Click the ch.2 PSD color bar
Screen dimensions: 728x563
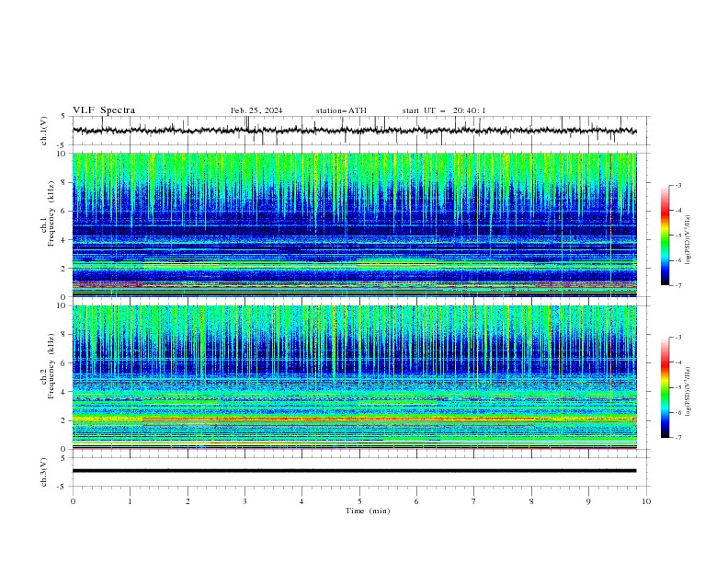pos(665,387)
